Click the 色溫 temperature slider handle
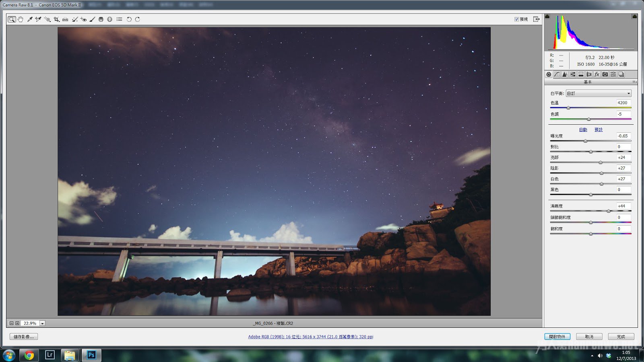This screenshot has width=644, height=362. coord(568,108)
